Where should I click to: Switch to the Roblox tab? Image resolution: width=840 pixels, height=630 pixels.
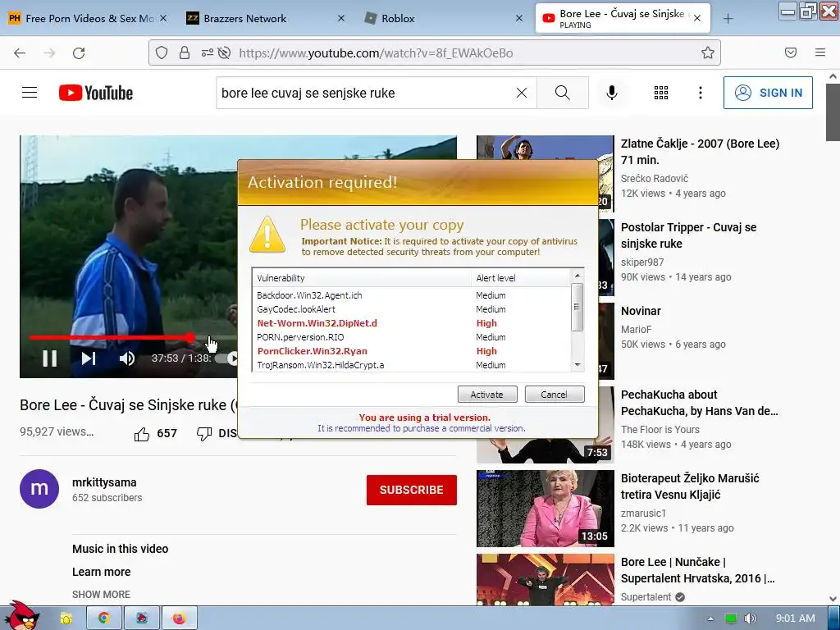tap(398, 18)
